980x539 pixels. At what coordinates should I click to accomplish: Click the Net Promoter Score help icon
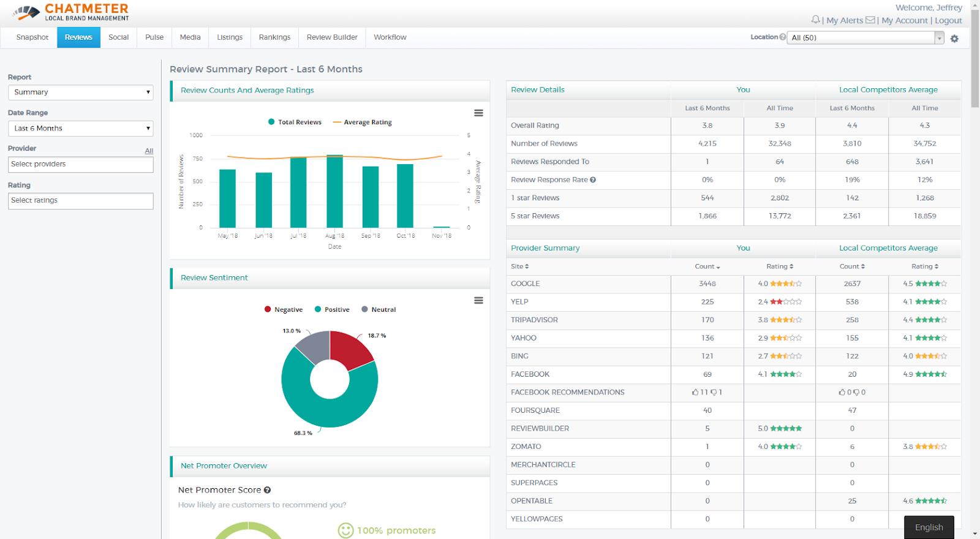pos(268,490)
